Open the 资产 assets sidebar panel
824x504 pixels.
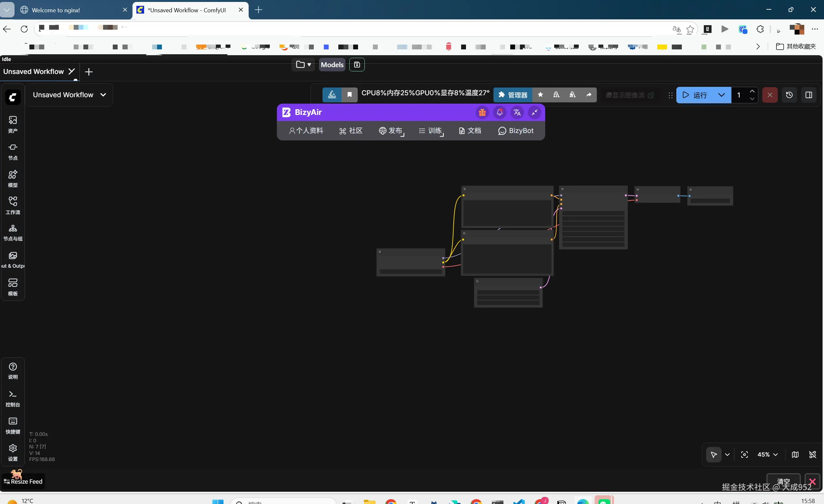point(13,124)
